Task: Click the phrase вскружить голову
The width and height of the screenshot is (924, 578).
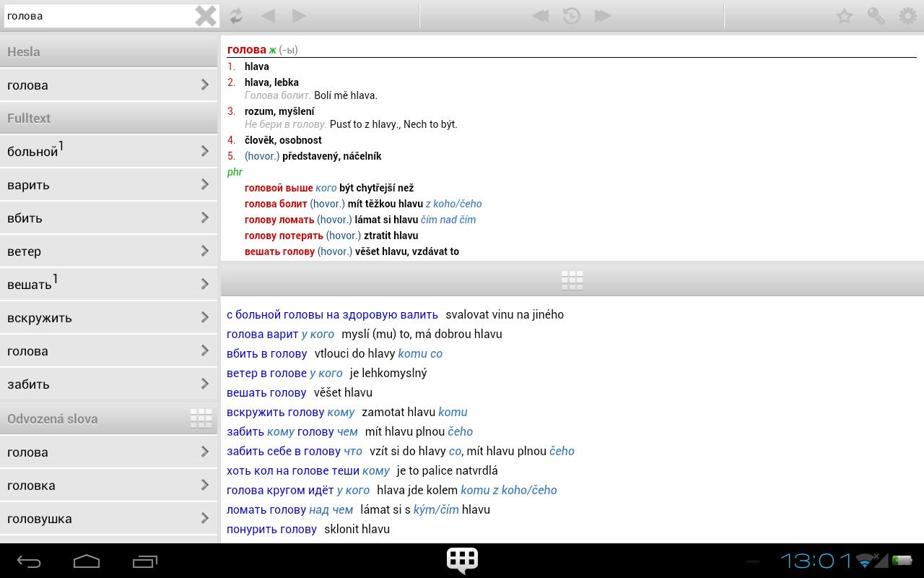Action: [x=276, y=412]
